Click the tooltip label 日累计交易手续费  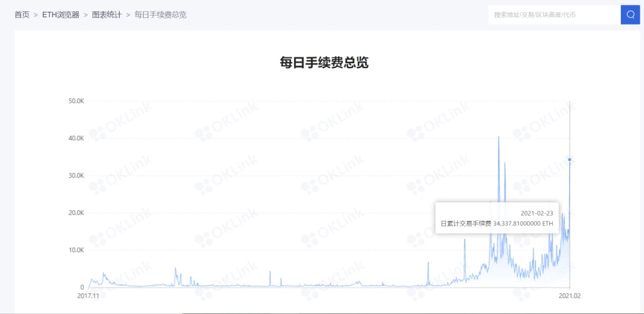[466, 224]
